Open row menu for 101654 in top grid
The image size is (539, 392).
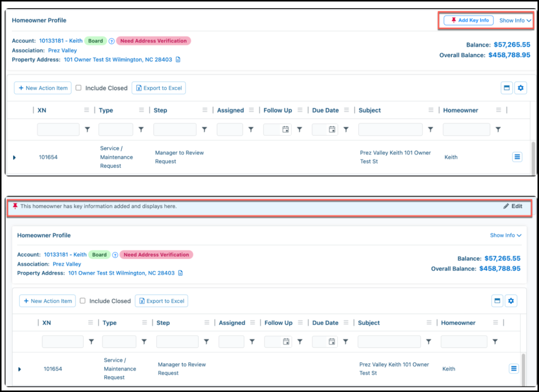click(517, 157)
